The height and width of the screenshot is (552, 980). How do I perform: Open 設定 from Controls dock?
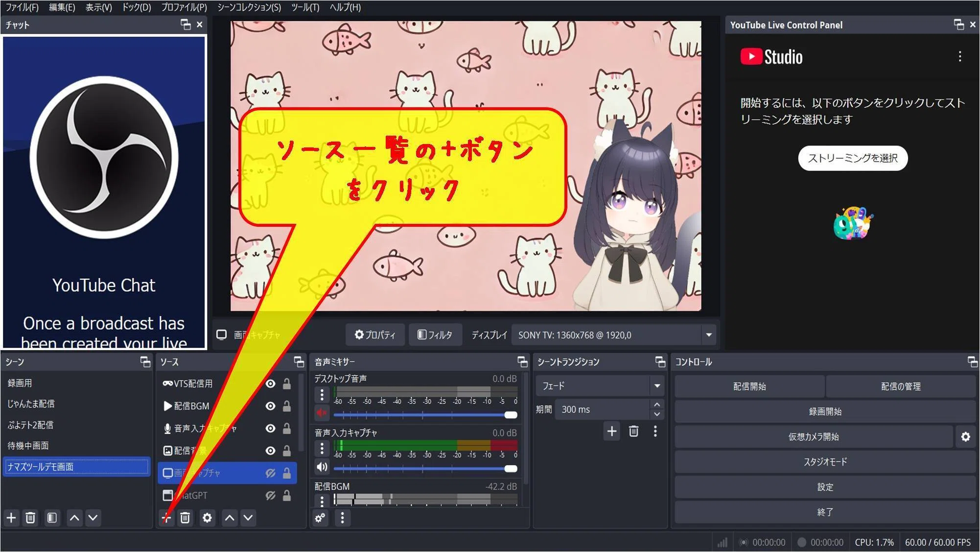825,487
